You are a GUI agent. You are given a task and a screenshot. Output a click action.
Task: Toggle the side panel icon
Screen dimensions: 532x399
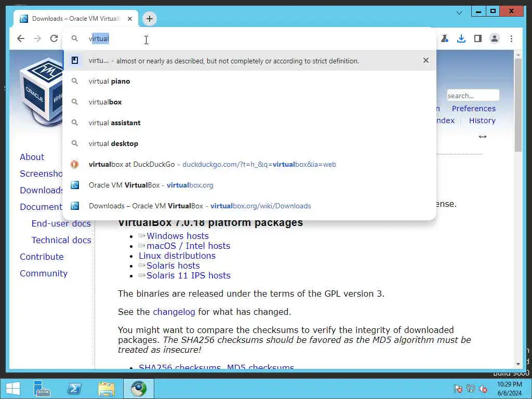coord(478,38)
